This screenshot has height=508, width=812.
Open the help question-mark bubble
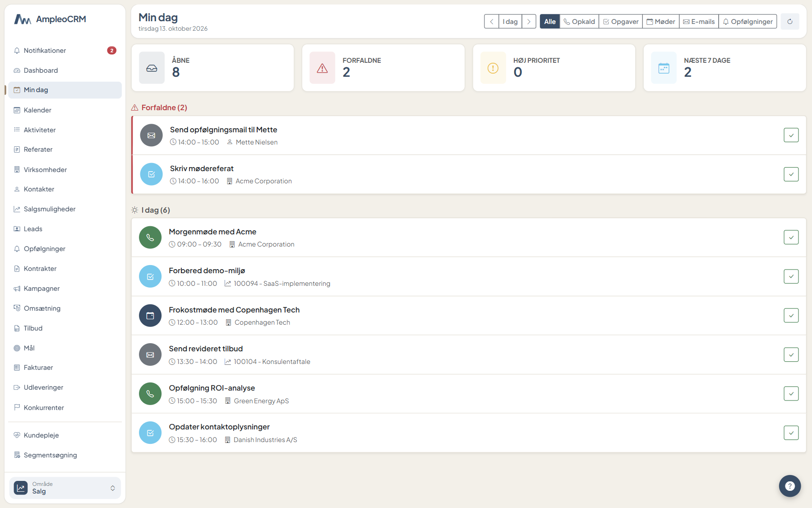point(790,486)
